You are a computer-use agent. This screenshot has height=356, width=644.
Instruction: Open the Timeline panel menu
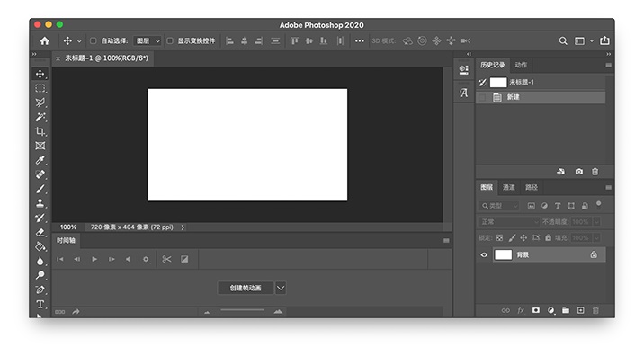point(446,240)
